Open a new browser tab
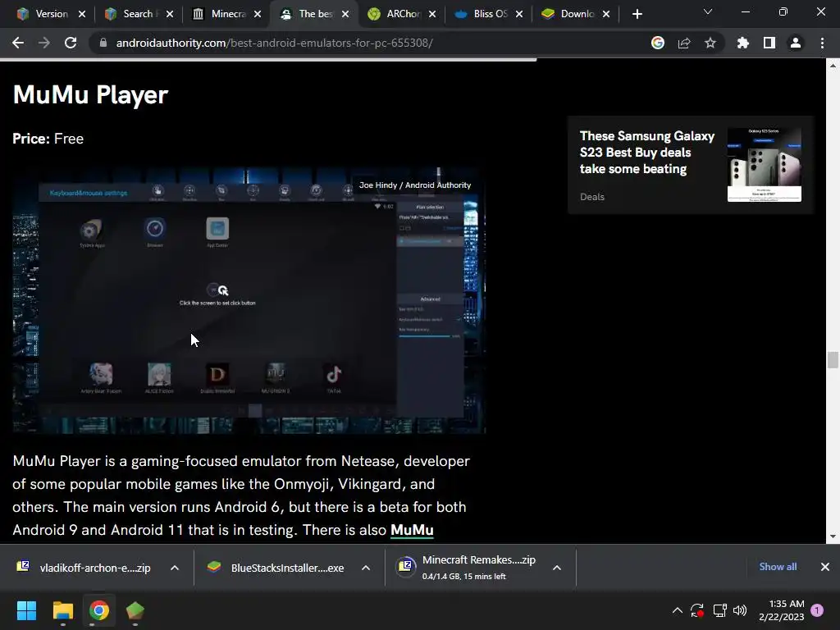The image size is (840, 630). pyautogui.click(x=637, y=14)
